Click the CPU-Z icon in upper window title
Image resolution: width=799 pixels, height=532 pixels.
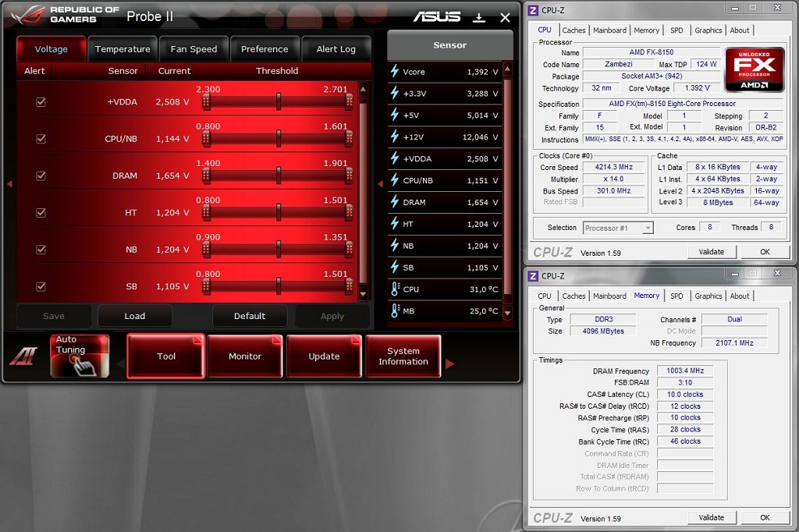[x=533, y=10]
